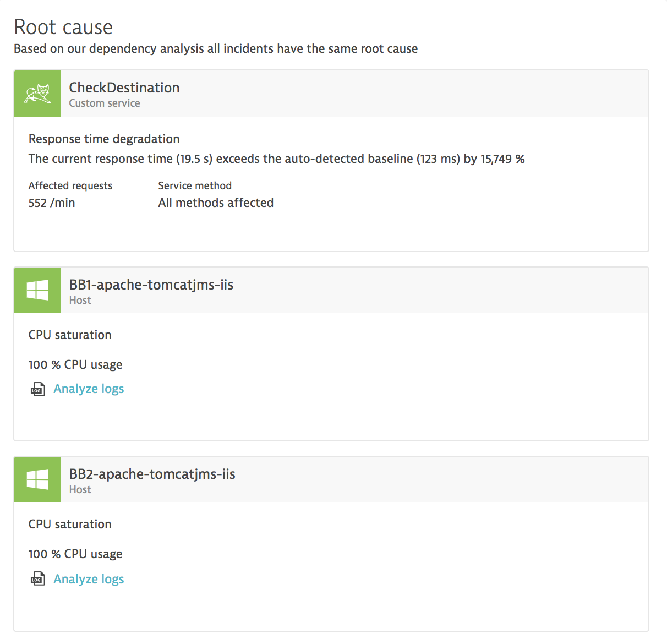Click the Tomcat icon for CheckDestination

(37, 94)
